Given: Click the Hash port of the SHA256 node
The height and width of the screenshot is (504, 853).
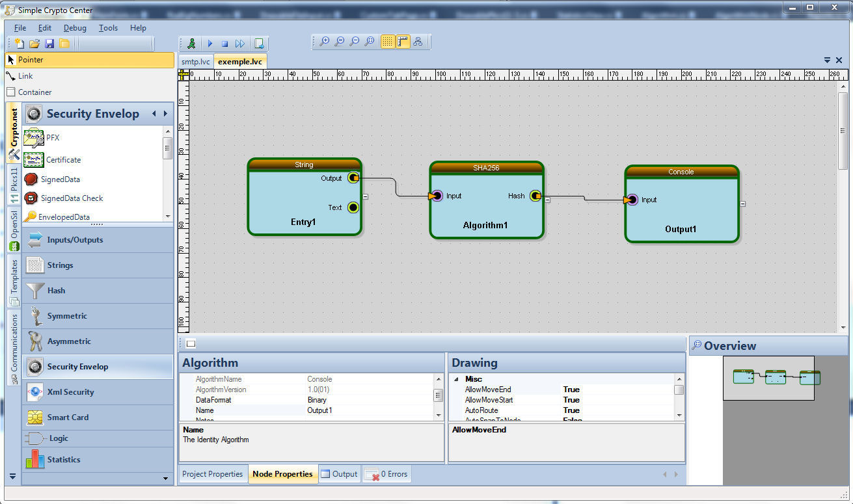Looking at the screenshot, I should pyautogui.click(x=535, y=196).
